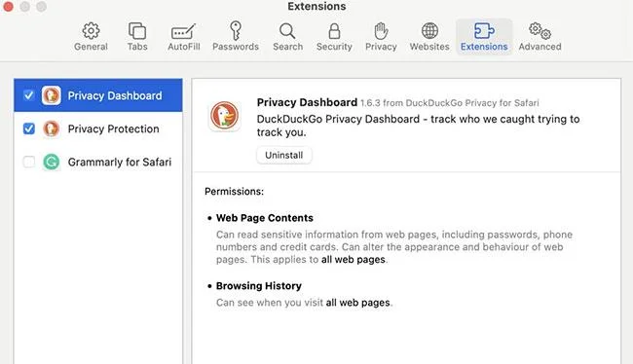The width and height of the screenshot is (633, 364).
Task: Select the Privacy Dashboard row label
Action: pyautogui.click(x=115, y=95)
